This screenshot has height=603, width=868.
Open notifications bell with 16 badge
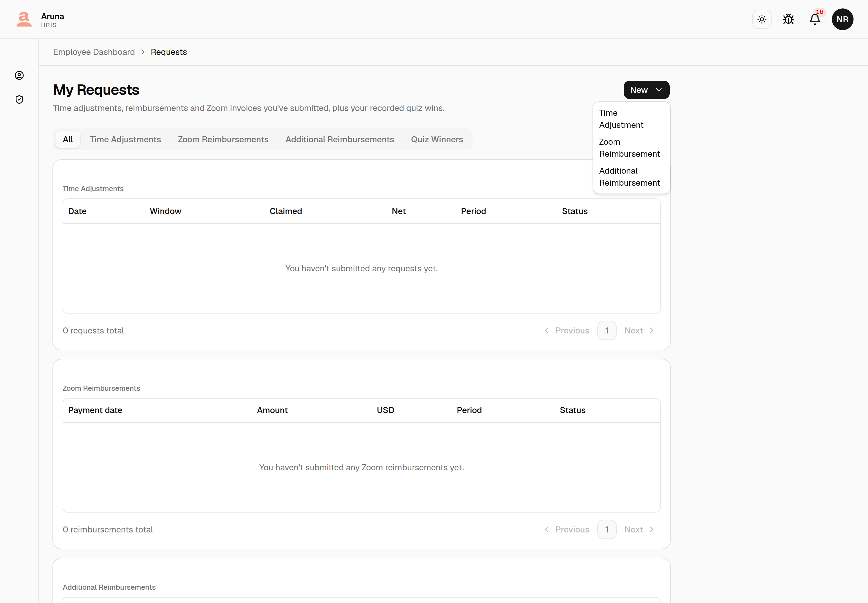coord(815,19)
